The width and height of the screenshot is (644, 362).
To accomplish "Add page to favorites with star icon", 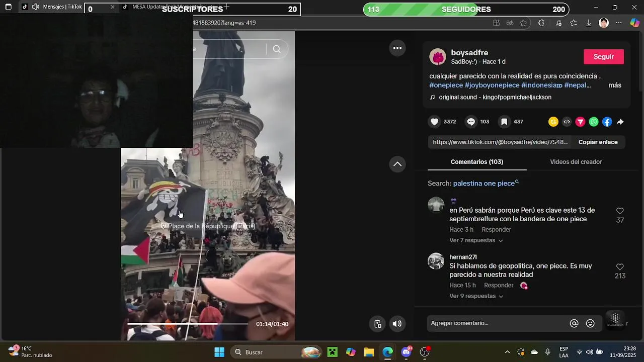I will 523,23.
